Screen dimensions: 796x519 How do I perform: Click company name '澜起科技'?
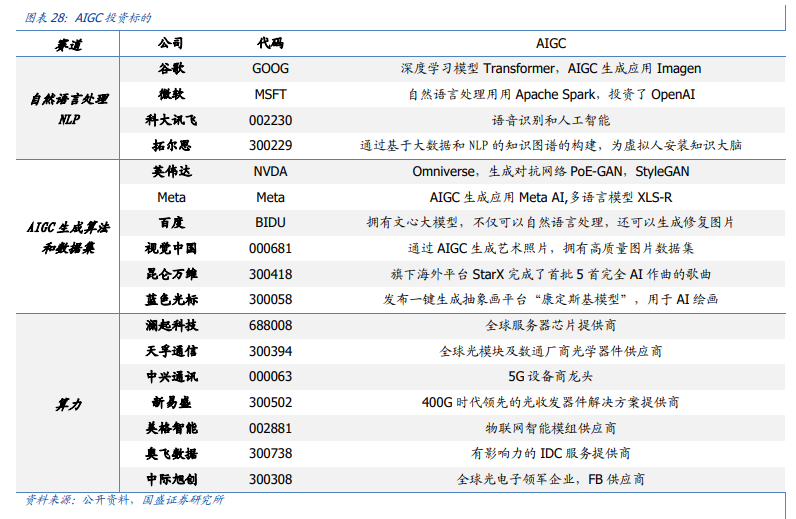[x=171, y=325]
